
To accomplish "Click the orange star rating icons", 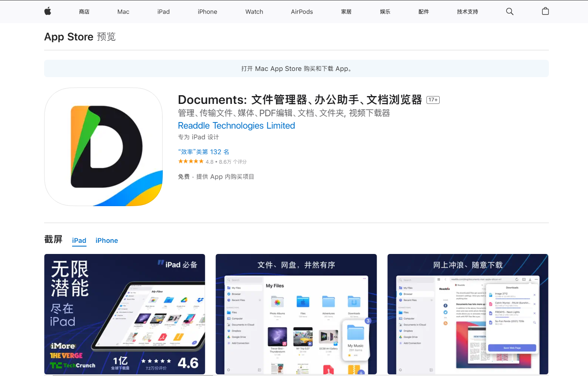I will click(x=191, y=161).
